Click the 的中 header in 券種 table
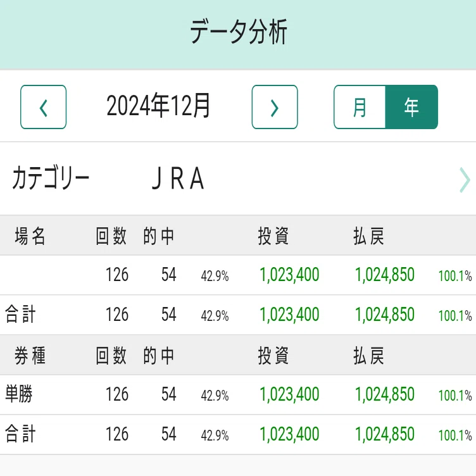 click(x=159, y=356)
